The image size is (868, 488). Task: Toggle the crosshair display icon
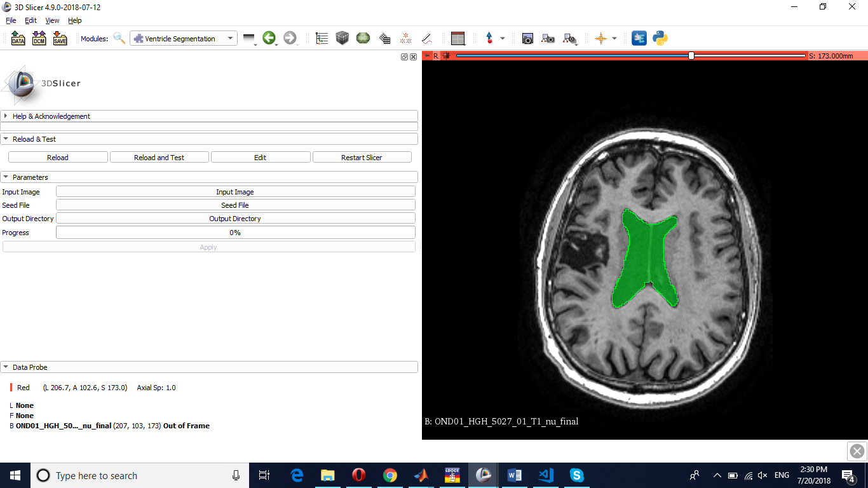click(x=600, y=39)
